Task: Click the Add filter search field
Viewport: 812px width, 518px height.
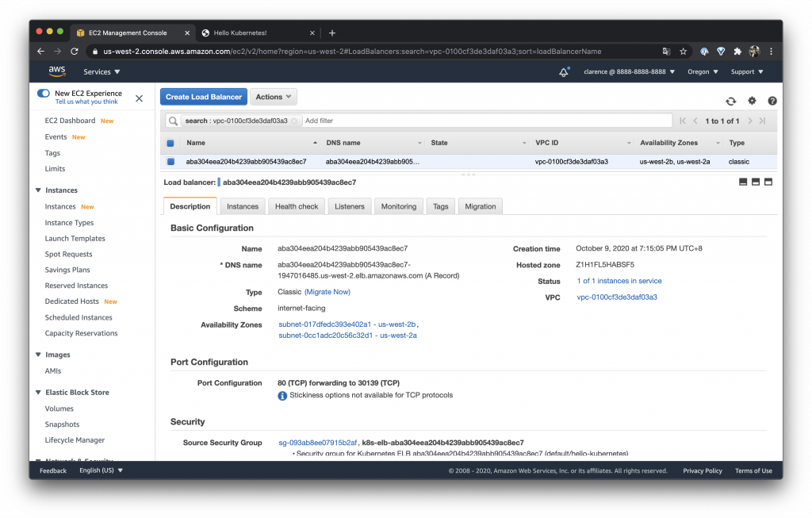Action: coord(487,121)
